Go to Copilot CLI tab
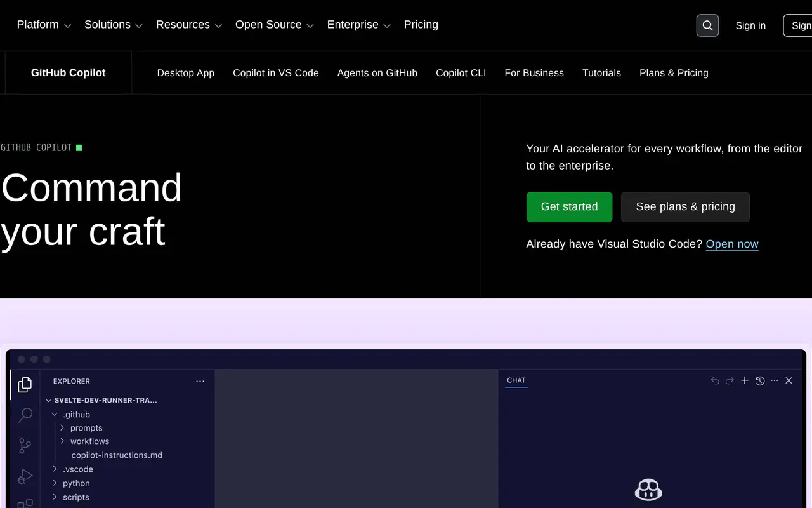812x508 pixels. (461, 73)
